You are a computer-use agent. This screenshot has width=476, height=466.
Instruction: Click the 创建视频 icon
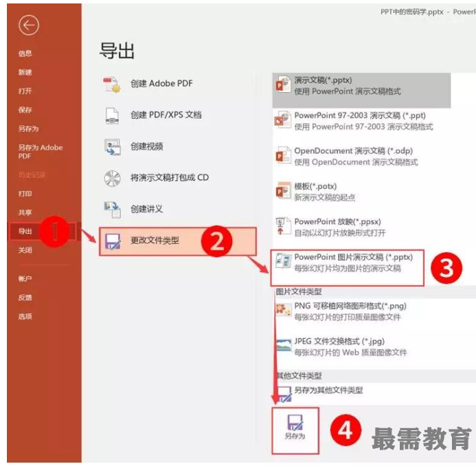click(113, 147)
